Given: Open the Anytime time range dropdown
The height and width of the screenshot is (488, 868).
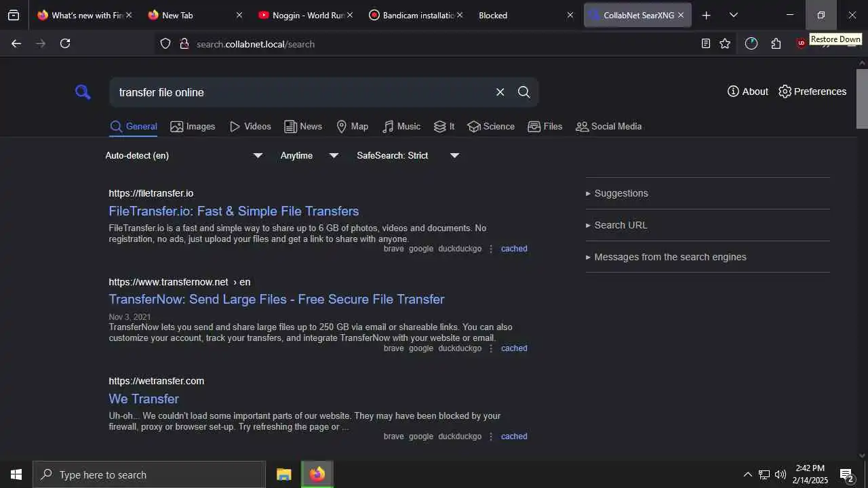Looking at the screenshot, I should [309, 155].
